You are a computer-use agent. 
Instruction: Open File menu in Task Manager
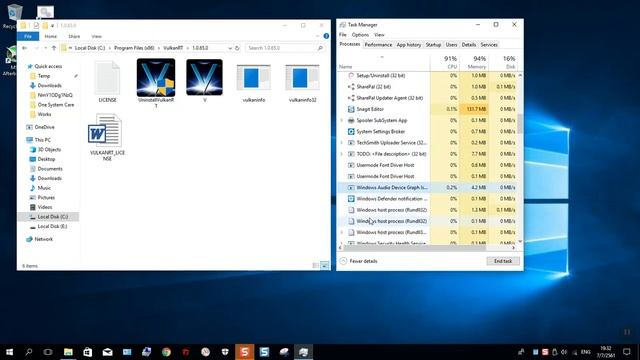click(343, 35)
